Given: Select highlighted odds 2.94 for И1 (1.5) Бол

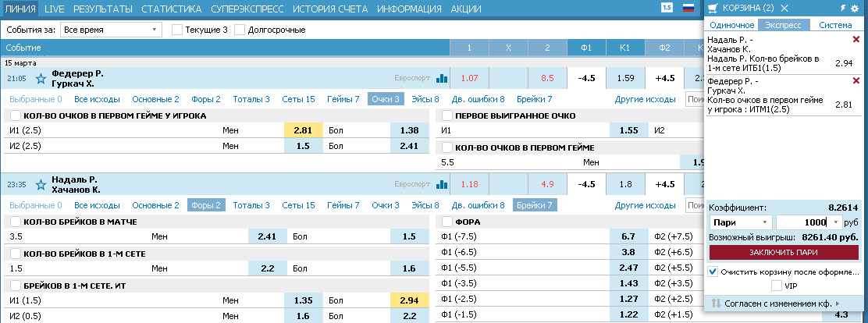Looking at the screenshot, I should pos(411,301).
